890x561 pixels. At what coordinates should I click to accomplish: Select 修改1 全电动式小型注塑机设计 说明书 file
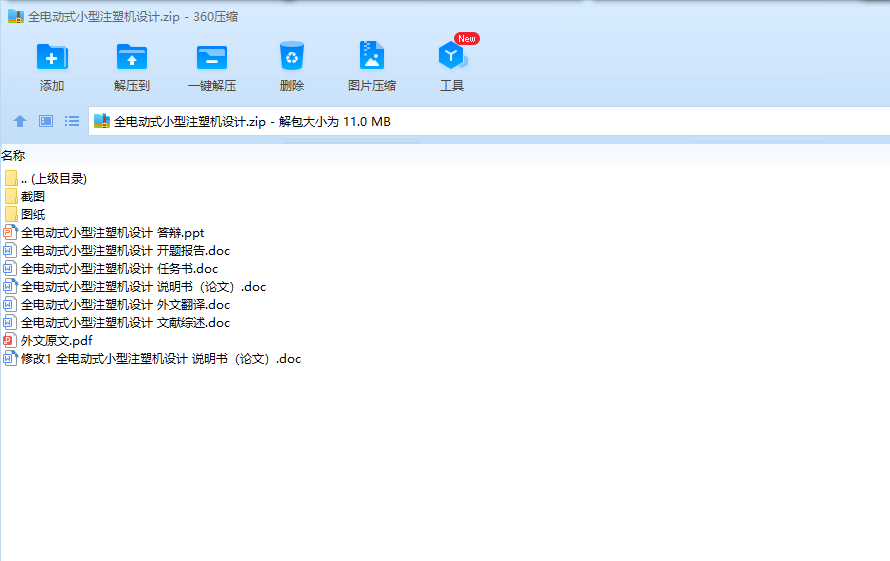point(161,359)
